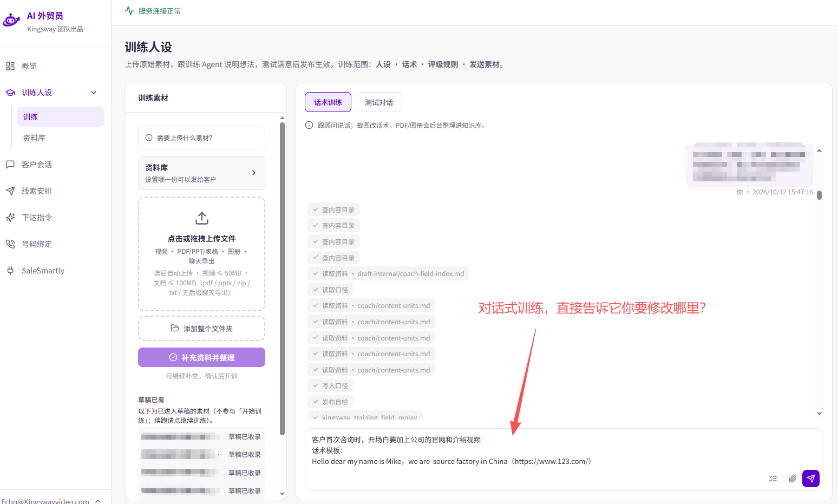Screen dimensions: 838x504
Task: Open the 资料库 card with chevron
Action: coord(201,173)
